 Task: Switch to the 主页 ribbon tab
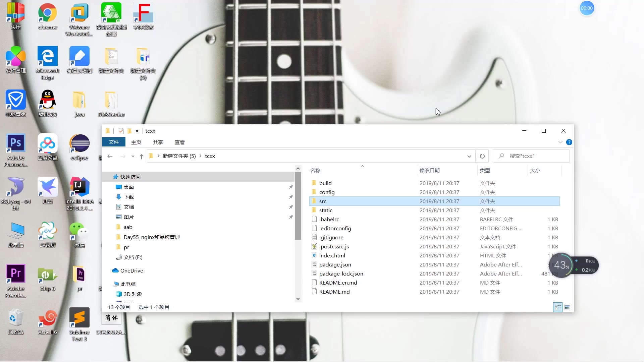point(136,142)
